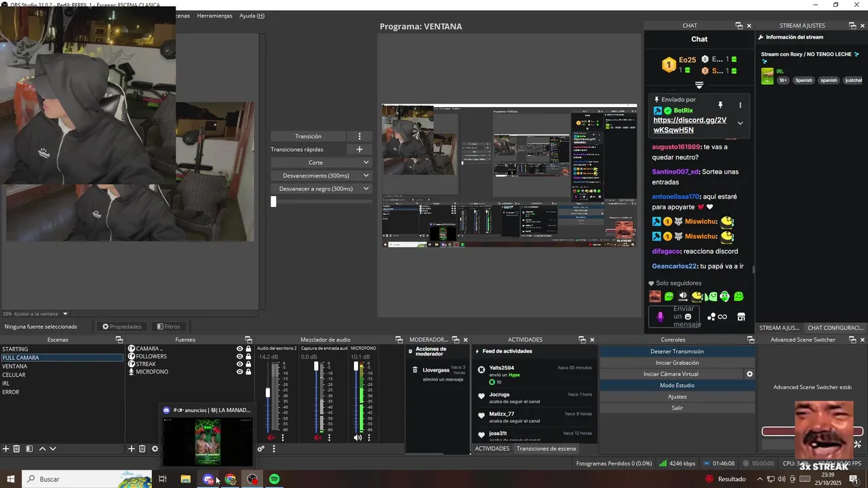The height and width of the screenshot is (488, 868).
Task: Open advanced audio properties gear
Action: [261, 449]
